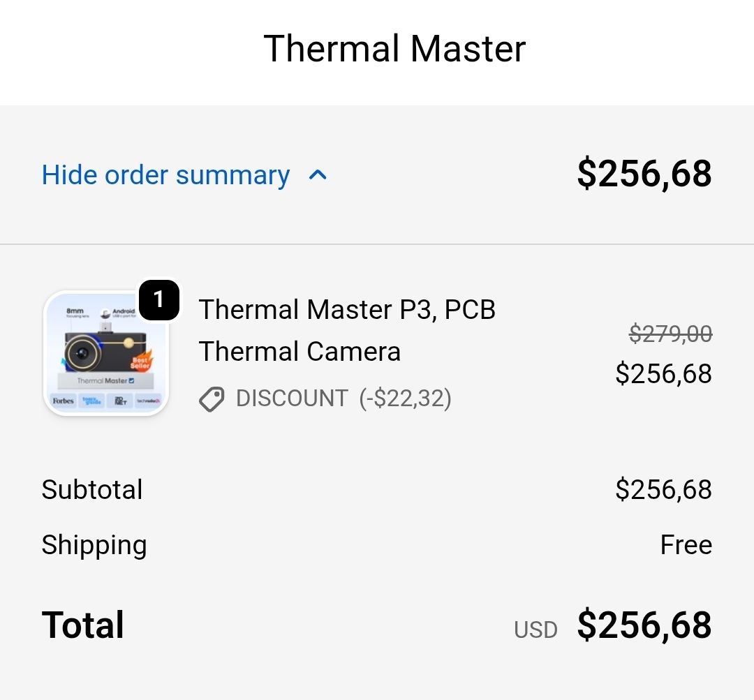Collapse the order summary chevron arrow
The height and width of the screenshot is (700, 754).
[318, 174]
